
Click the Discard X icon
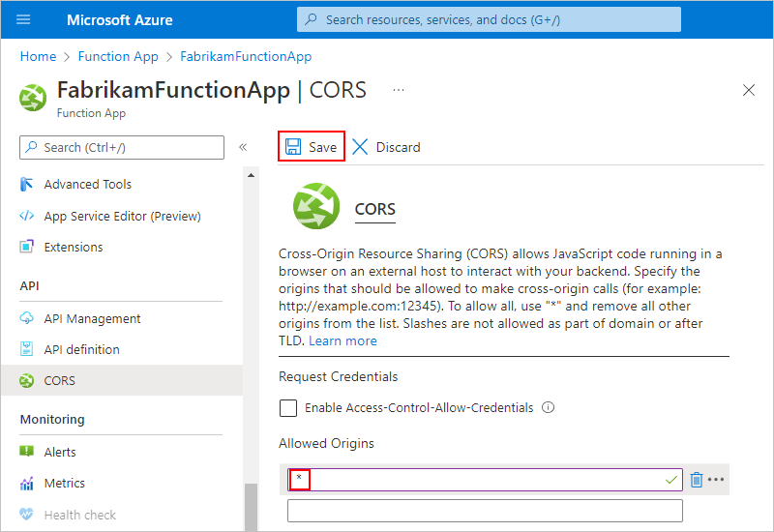(360, 147)
